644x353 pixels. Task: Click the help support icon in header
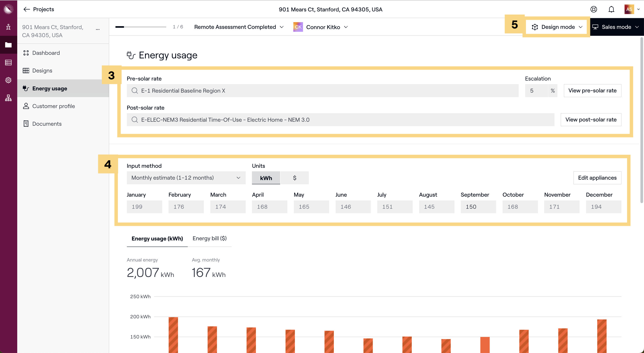[x=593, y=9]
